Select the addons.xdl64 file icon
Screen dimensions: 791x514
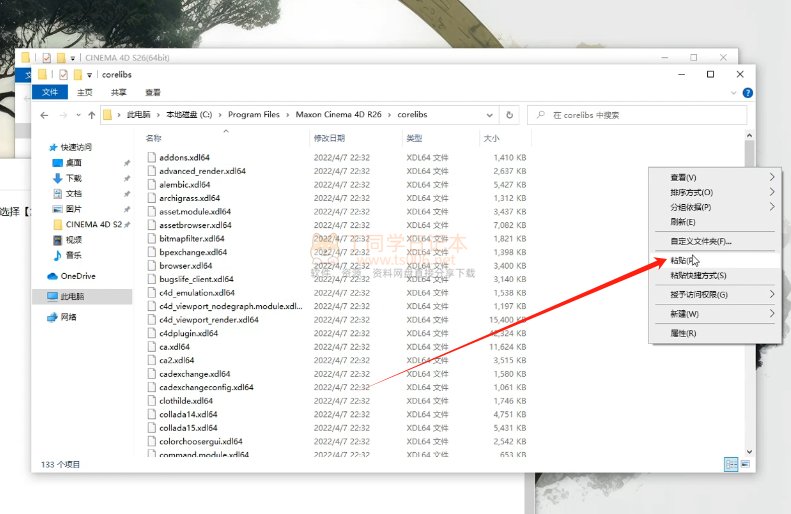pos(152,158)
